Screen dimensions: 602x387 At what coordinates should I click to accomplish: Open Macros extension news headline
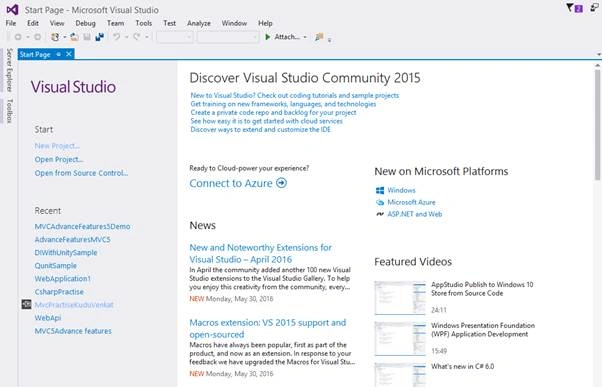[x=268, y=329]
